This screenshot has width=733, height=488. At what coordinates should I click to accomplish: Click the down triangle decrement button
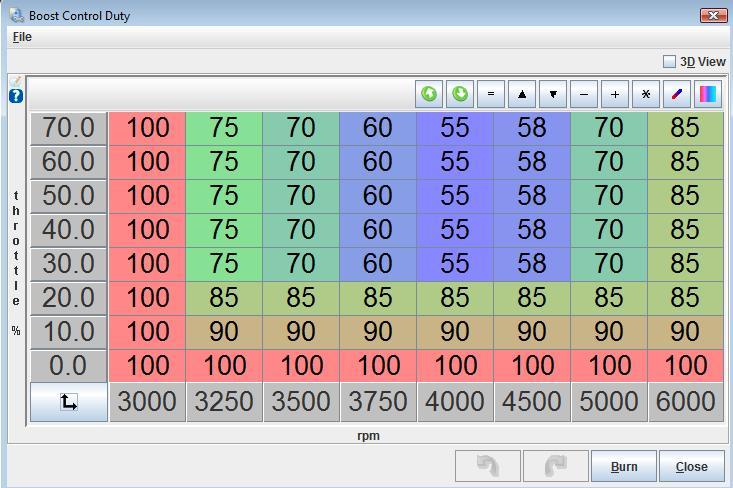[x=552, y=94]
